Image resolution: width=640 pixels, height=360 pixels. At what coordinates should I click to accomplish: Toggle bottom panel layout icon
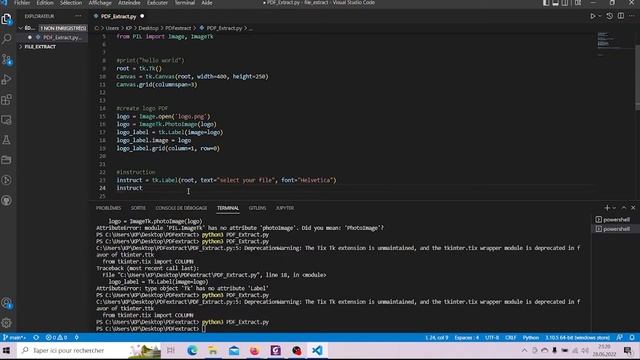pyautogui.click(x=556, y=3)
